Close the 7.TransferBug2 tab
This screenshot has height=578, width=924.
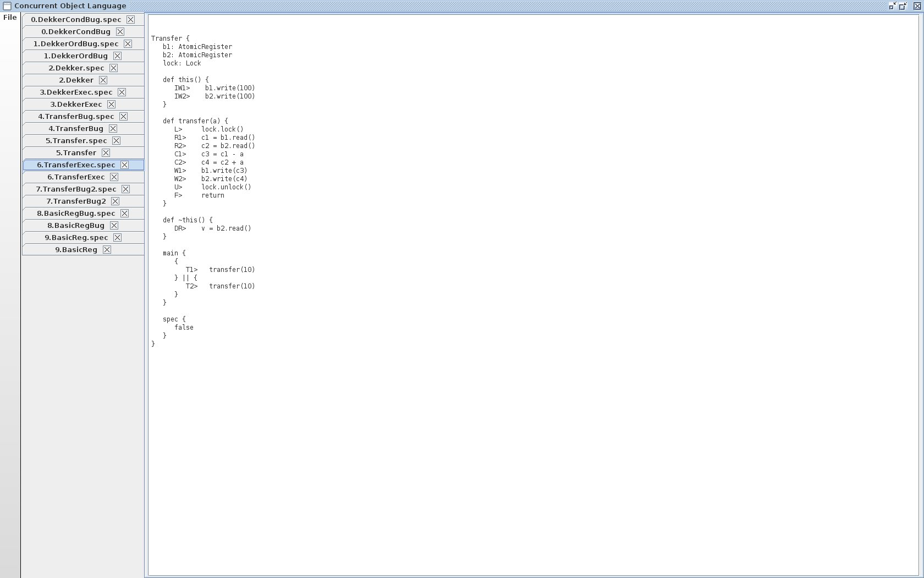[x=115, y=201]
